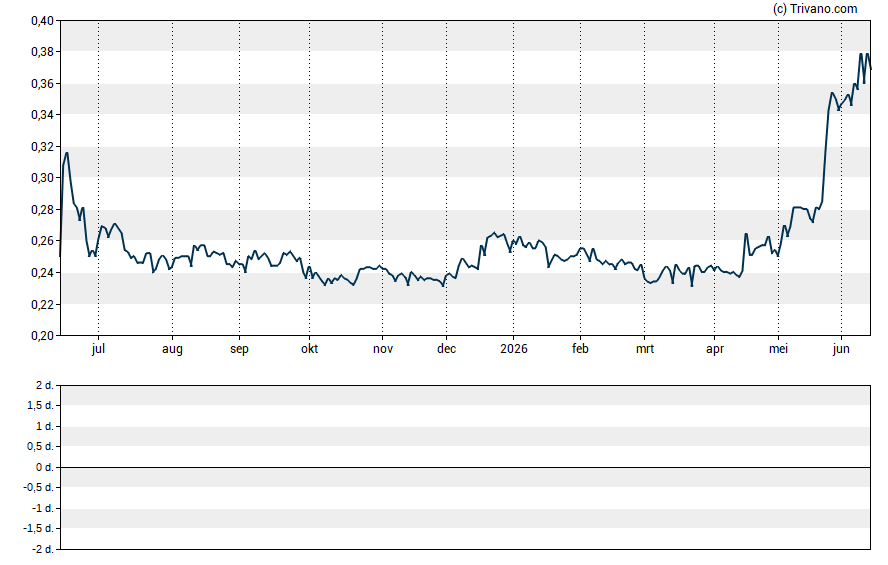Click the 1 d. lower axis label
This screenshot has width=888, height=565.
click(x=45, y=426)
